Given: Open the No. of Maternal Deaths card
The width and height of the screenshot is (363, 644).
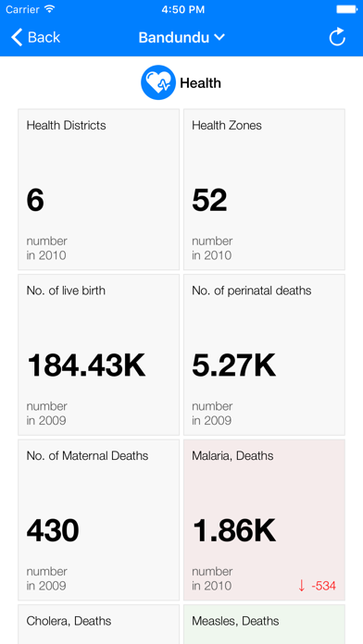Looking at the screenshot, I should 99,520.
